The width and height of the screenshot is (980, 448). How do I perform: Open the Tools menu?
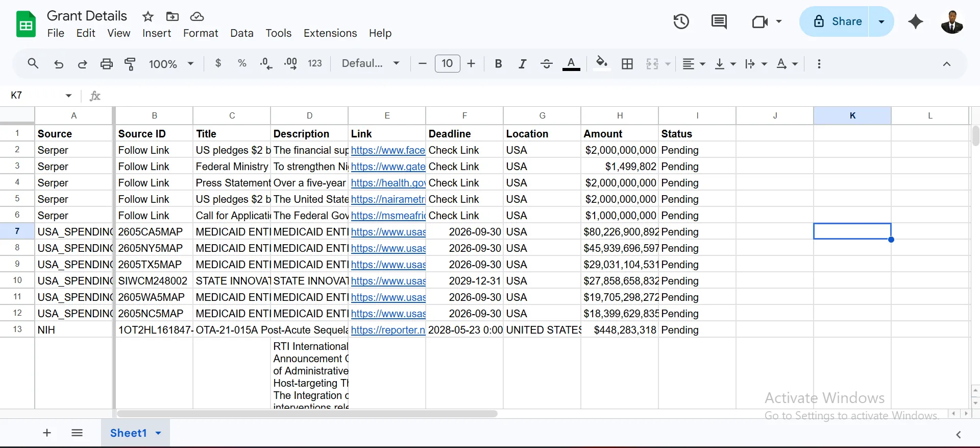(278, 33)
